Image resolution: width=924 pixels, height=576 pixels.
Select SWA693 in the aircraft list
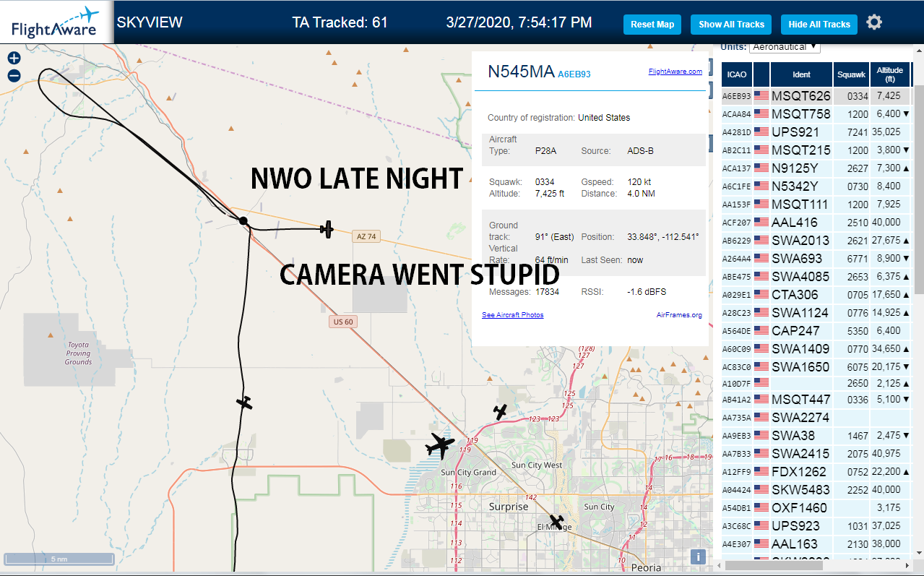(797, 258)
